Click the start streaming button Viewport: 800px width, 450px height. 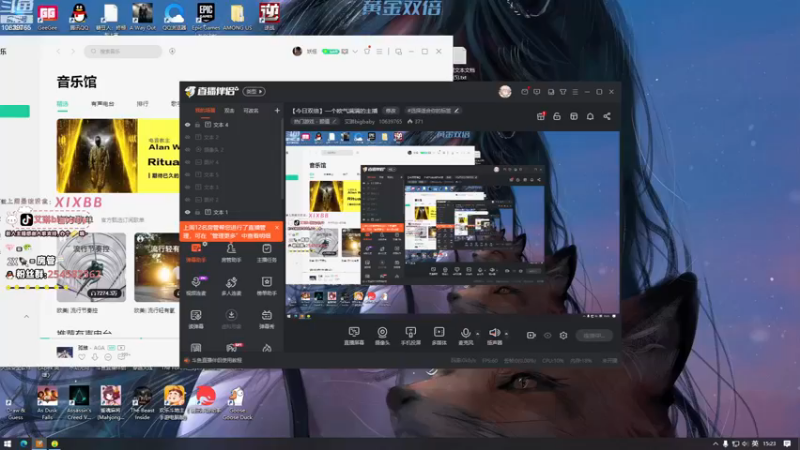click(x=594, y=335)
